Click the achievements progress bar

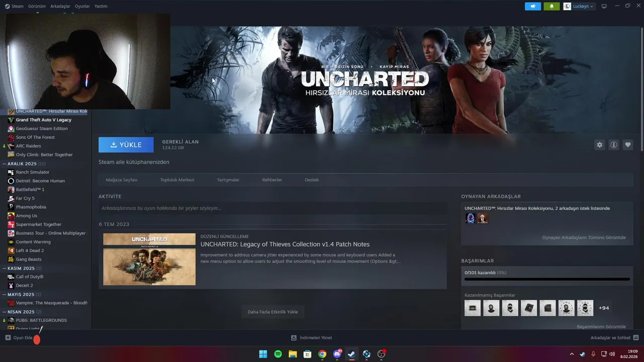click(x=547, y=279)
